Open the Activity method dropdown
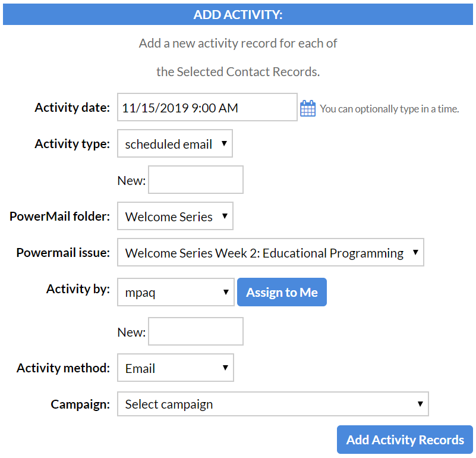 [x=175, y=368]
